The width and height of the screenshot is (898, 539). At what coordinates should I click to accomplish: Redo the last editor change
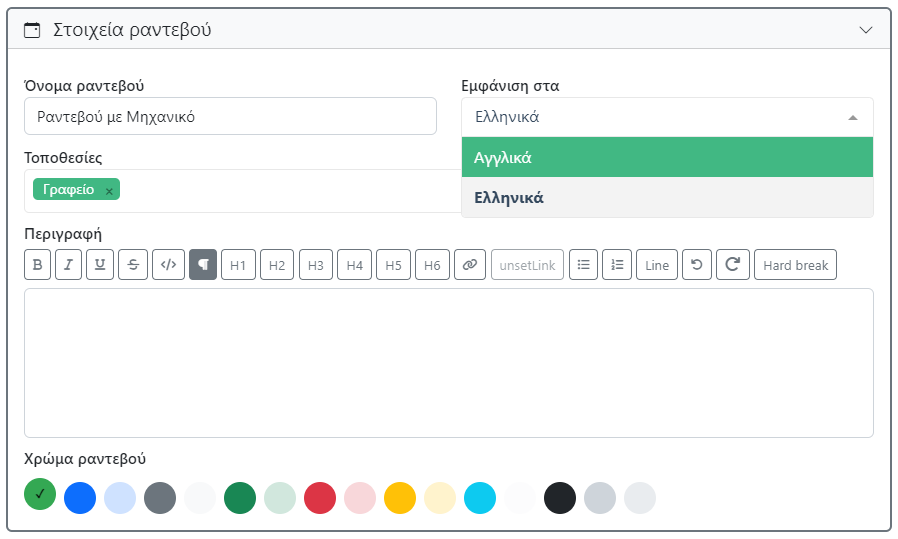click(732, 265)
